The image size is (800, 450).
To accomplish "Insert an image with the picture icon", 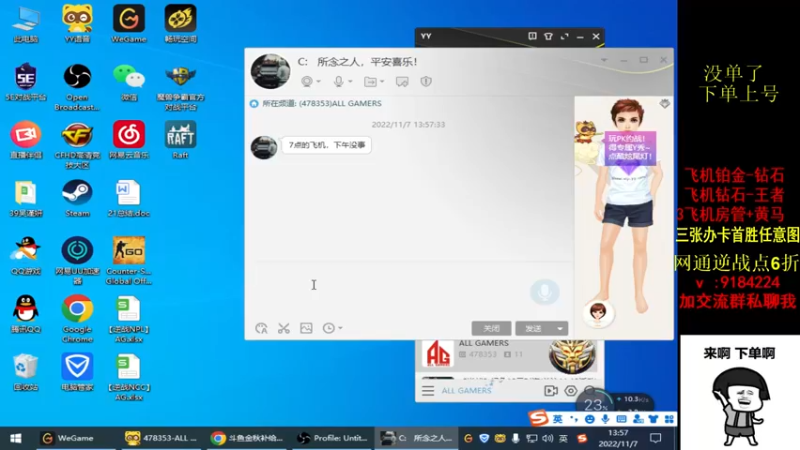I will [306, 328].
